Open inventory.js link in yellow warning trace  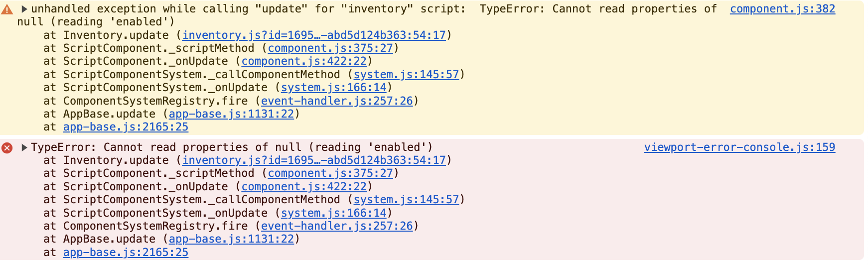(314, 35)
